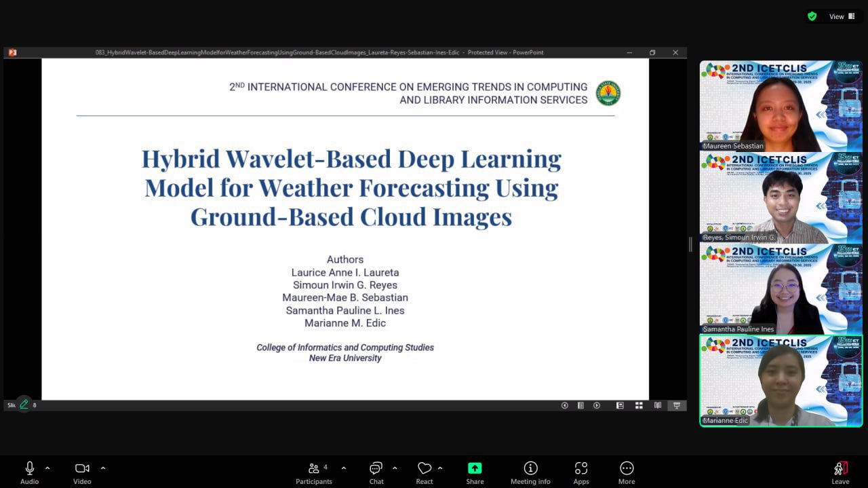Switch to Slide Sorter view

pyautogui.click(x=639, y=405)
